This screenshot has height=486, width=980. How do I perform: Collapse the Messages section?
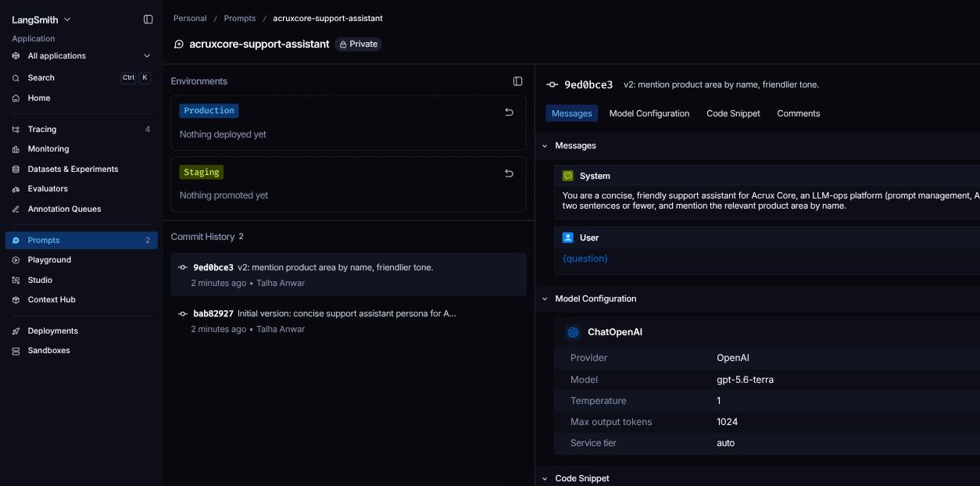[x=545, y=146]
